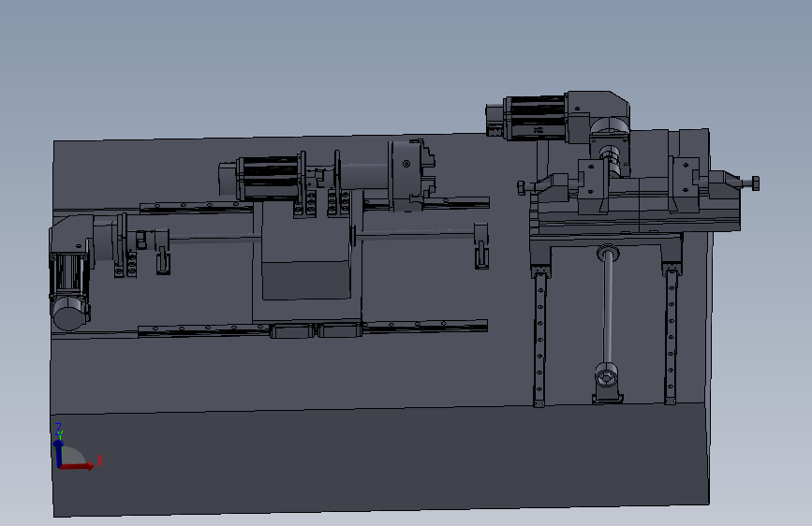Select the bearing block at the ball screw bottom

pos(607,383)
